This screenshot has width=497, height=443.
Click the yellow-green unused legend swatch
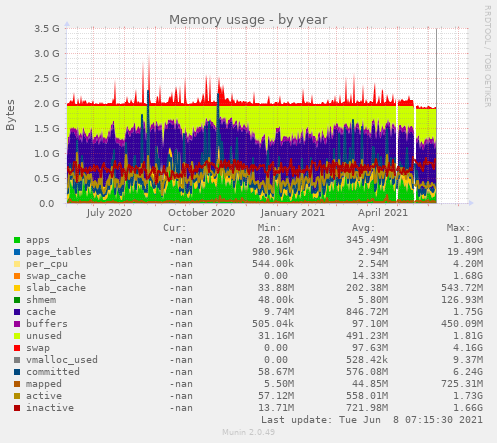tap(17, 336)
